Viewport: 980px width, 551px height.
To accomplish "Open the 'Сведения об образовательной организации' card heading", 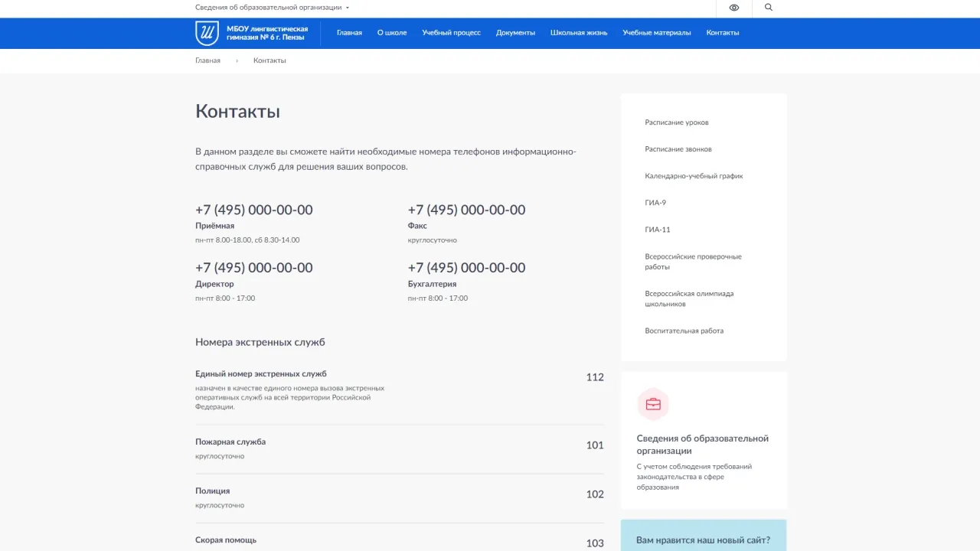I will [703, 445].
